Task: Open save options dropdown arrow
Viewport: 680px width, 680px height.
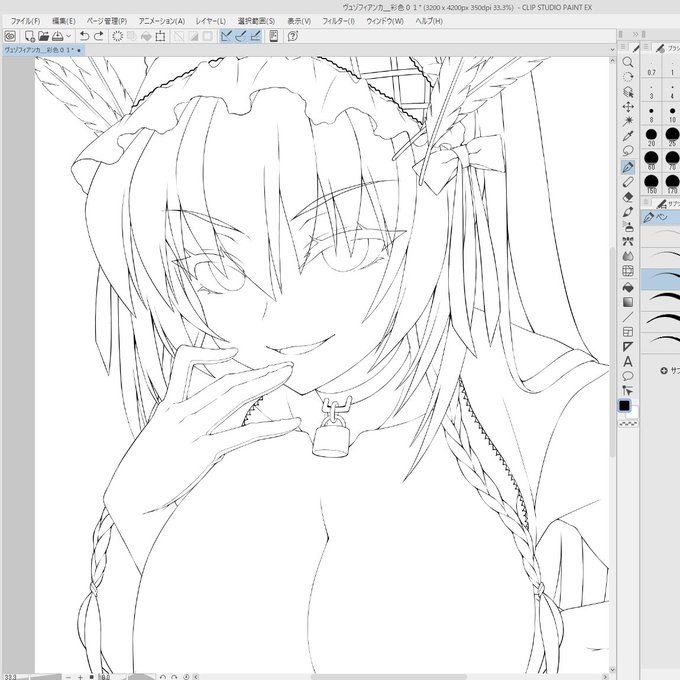Action: 68,36
